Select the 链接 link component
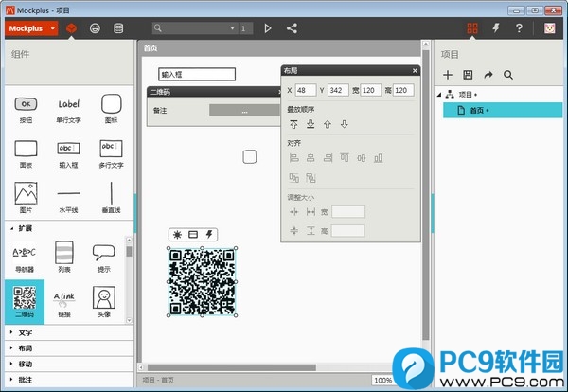This screenshot has height=392, width=568. pos(64,304)
